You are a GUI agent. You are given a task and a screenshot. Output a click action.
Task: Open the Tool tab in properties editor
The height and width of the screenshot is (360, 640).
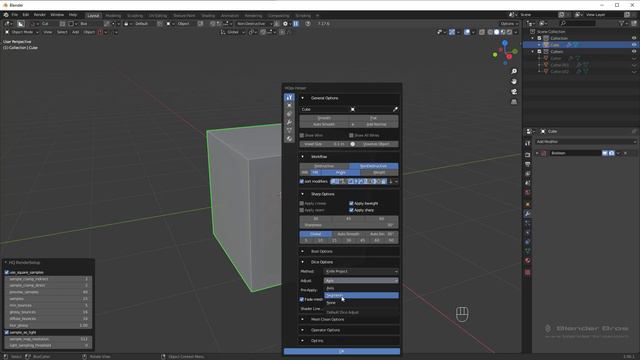(x=527, y=144)
